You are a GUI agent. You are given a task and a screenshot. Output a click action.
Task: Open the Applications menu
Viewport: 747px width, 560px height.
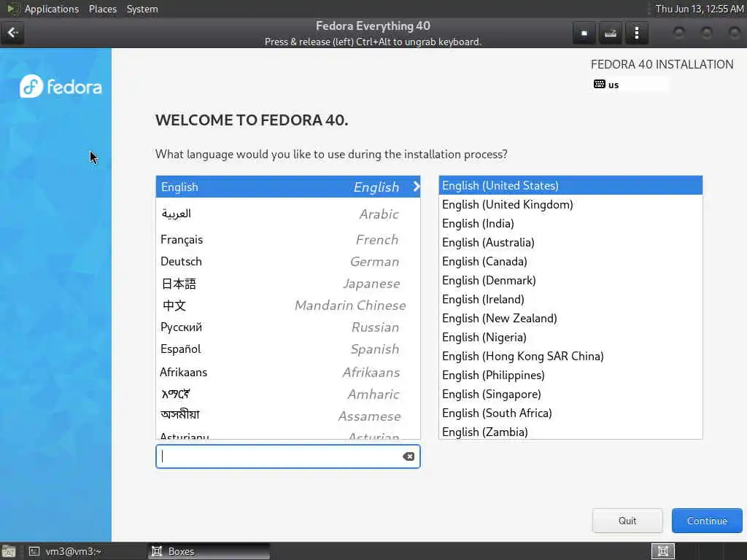52,9
